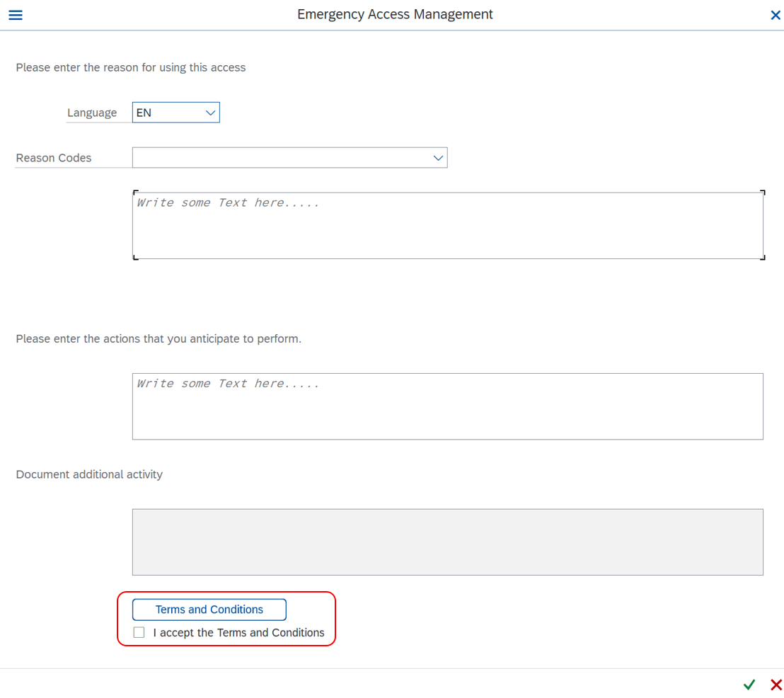
Task: Click the red cancel icon in footer
Action: pyautogui.click(x=776, y=685)
